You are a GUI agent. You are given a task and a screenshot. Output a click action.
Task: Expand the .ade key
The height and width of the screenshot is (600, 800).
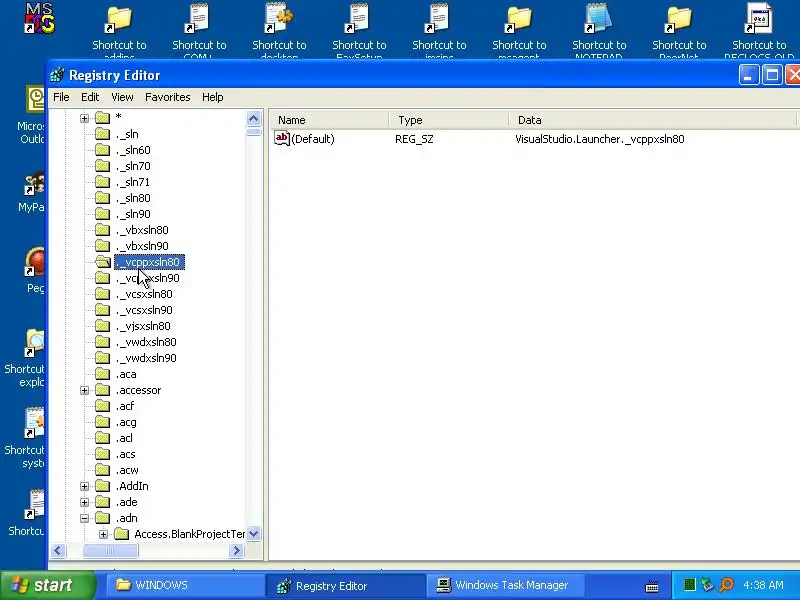click(x=85, y=503)
